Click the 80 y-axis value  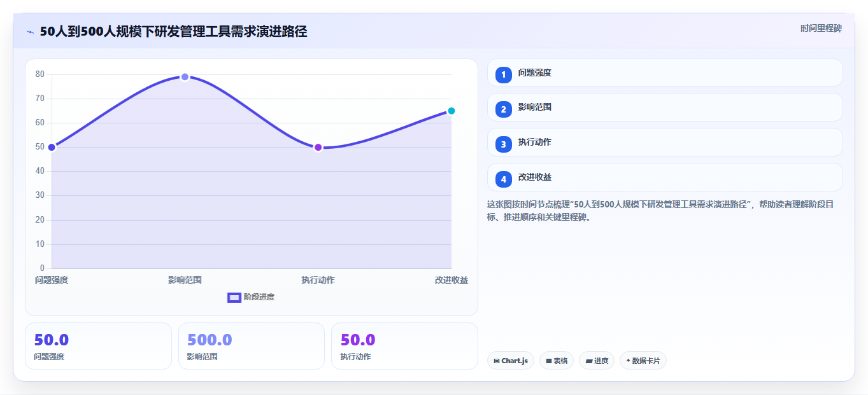40,74
